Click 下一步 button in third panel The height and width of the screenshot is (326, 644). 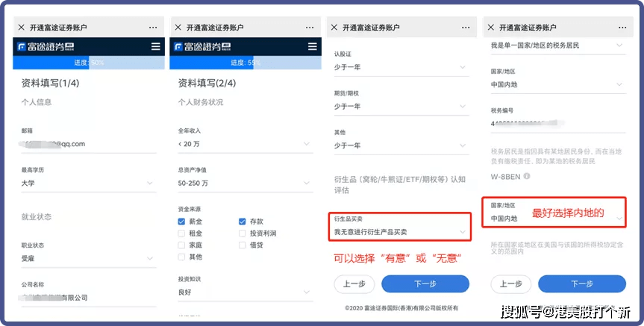(425, 283)
